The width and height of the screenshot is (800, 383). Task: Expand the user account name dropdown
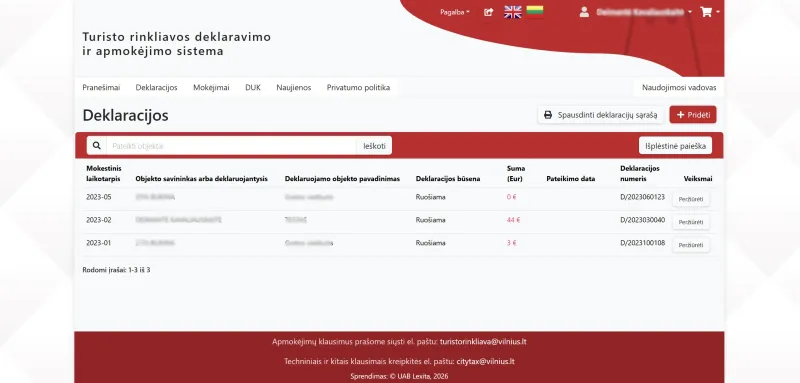pos(644,12)
